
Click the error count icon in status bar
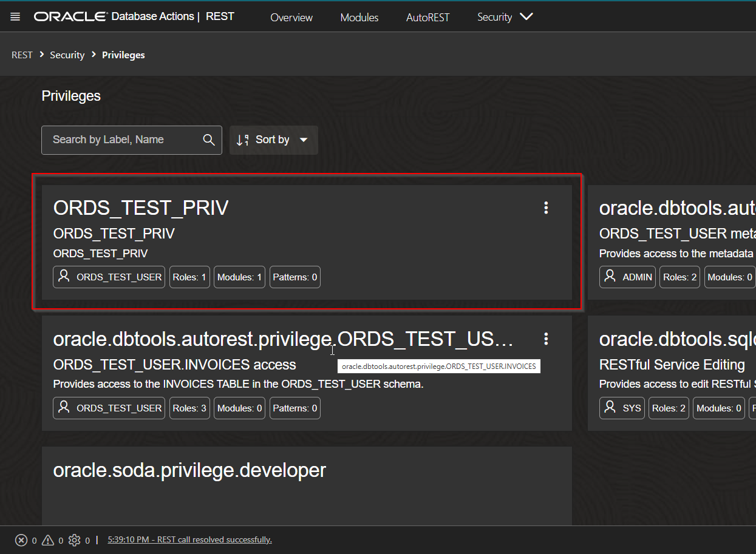[x=22, y=539]
